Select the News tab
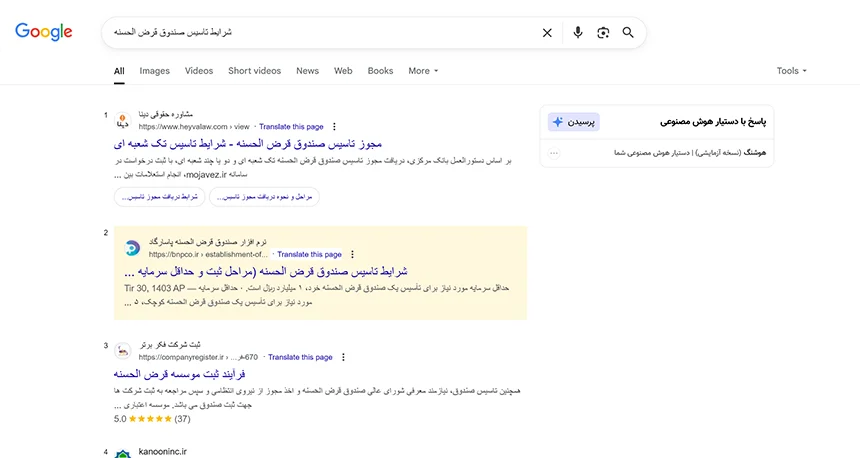Viewport: 860px width, 458px height. coord(307,71)
